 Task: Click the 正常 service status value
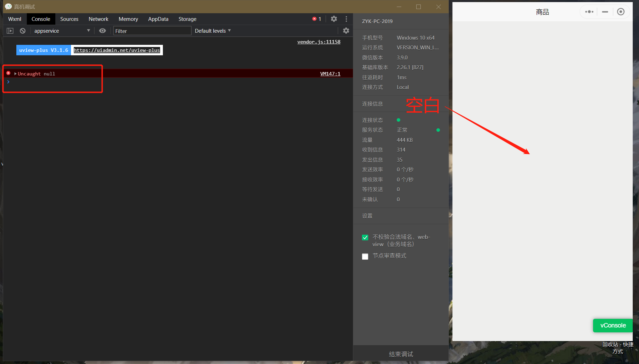coord(402,130)
